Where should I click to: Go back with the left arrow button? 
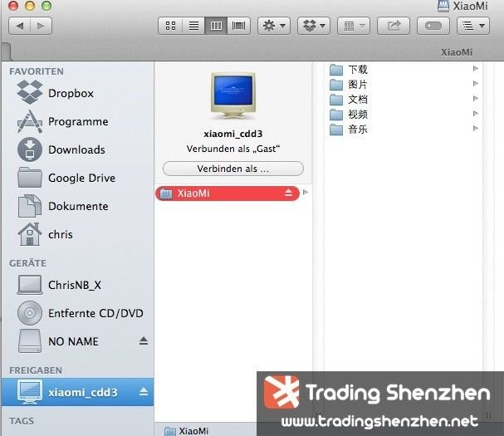(20, 26)
